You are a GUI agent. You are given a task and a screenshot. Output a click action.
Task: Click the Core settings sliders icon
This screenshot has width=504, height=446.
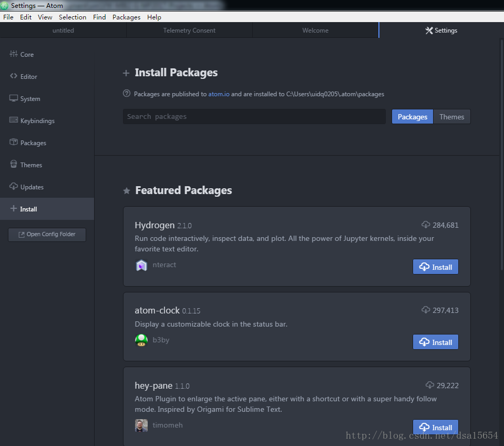pyautogui.click(x=14, y=54)
